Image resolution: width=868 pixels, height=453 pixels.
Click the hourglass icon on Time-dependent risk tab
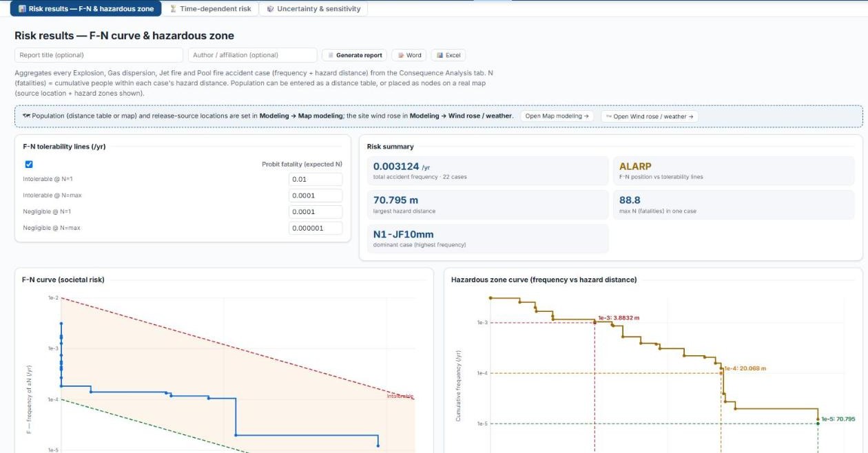coord(174,9)
